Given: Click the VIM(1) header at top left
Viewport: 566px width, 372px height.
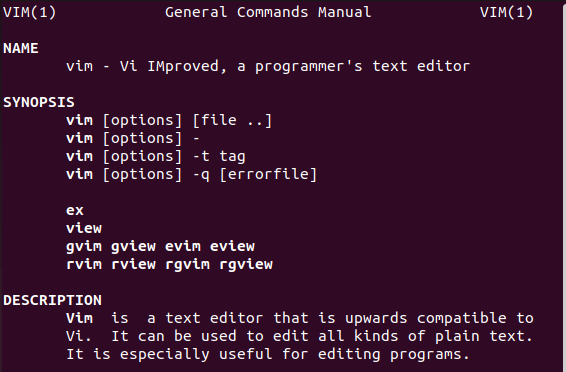Looking at the screenshot, I should point(30,12).
